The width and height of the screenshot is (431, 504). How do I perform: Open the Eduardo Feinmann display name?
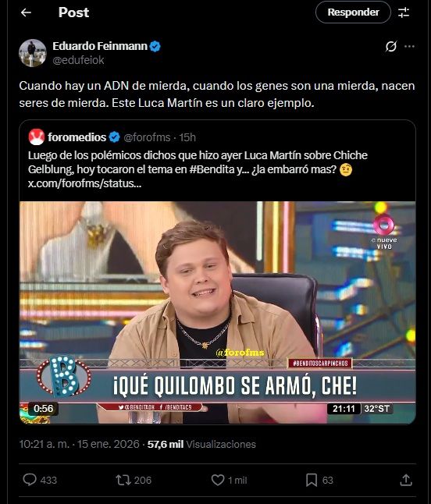tap(100, 46)
